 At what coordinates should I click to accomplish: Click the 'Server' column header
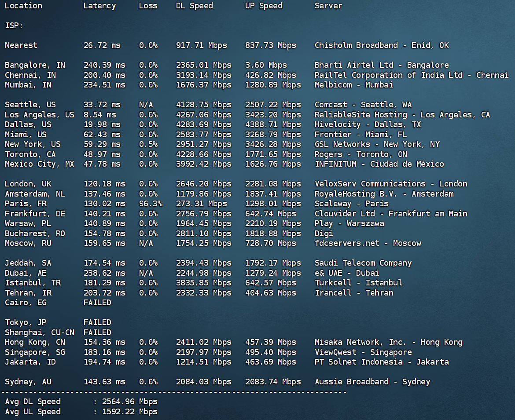[x=328, y=6]
